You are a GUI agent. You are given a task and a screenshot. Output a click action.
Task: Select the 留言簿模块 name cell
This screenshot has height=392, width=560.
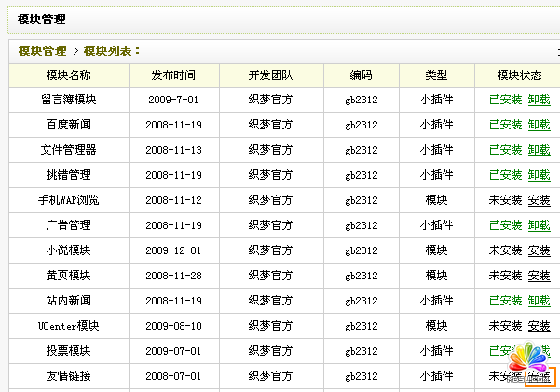[x=68, y=100]
